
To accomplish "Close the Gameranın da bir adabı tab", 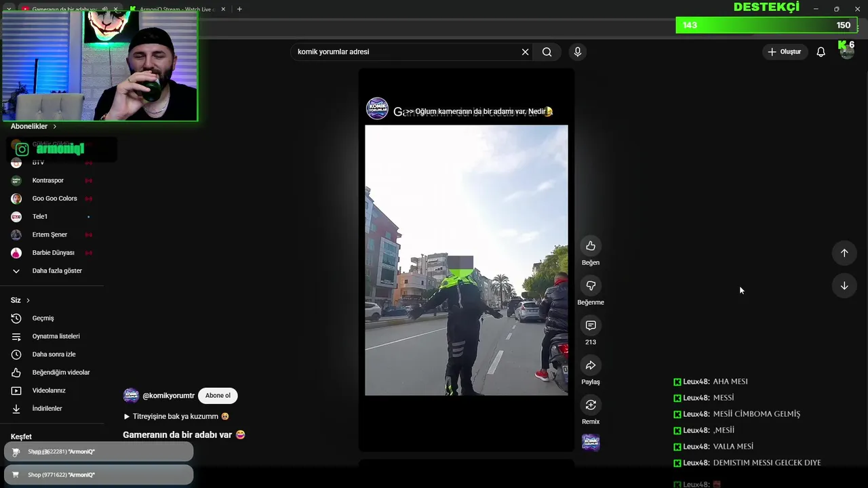I will click(115, 9).
